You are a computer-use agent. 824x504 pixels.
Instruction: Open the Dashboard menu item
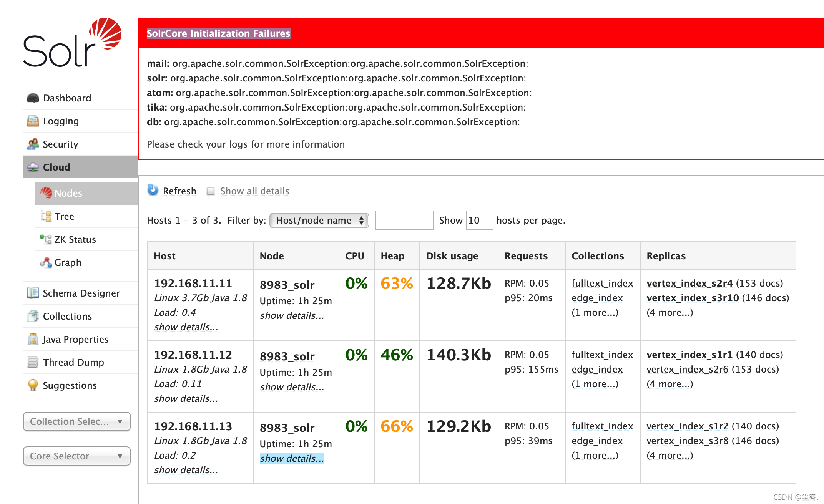81,98
